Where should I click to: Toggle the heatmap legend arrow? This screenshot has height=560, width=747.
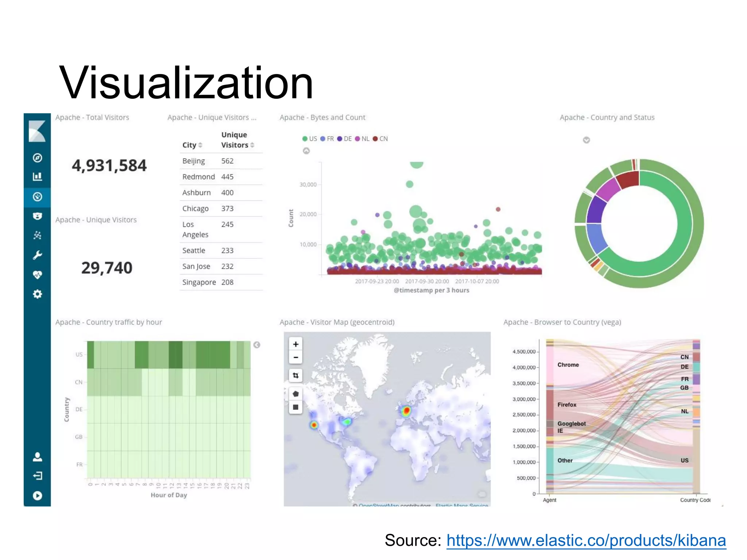click(x=257, y=345)
